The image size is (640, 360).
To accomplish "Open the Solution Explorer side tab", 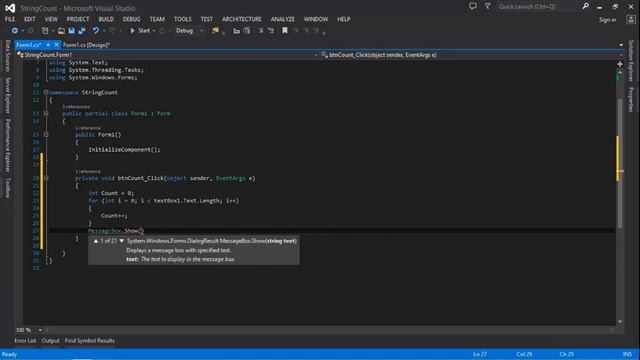I will pyautogui.click(x=631, y=60).
